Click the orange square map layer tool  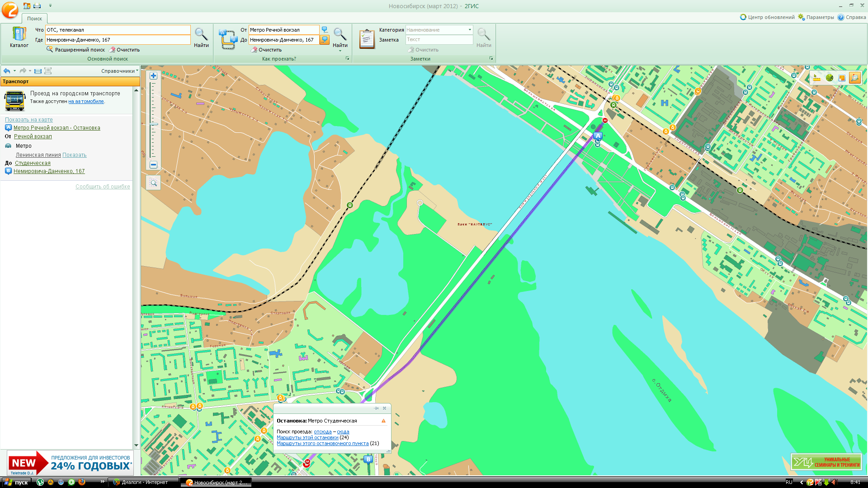[842, 78]
